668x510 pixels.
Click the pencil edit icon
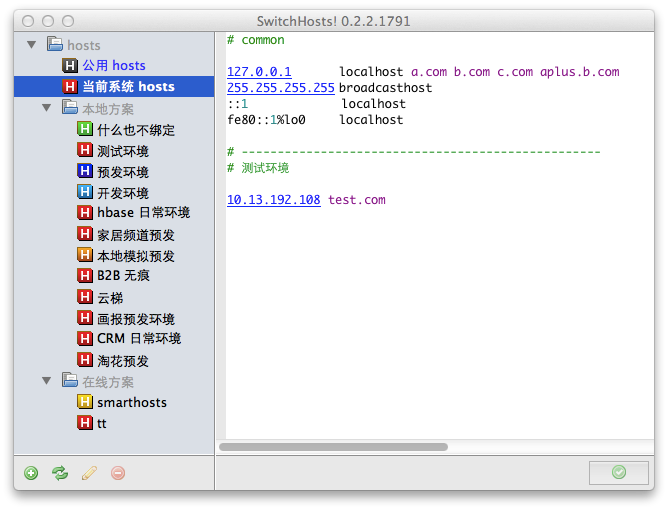coord(89,473)
